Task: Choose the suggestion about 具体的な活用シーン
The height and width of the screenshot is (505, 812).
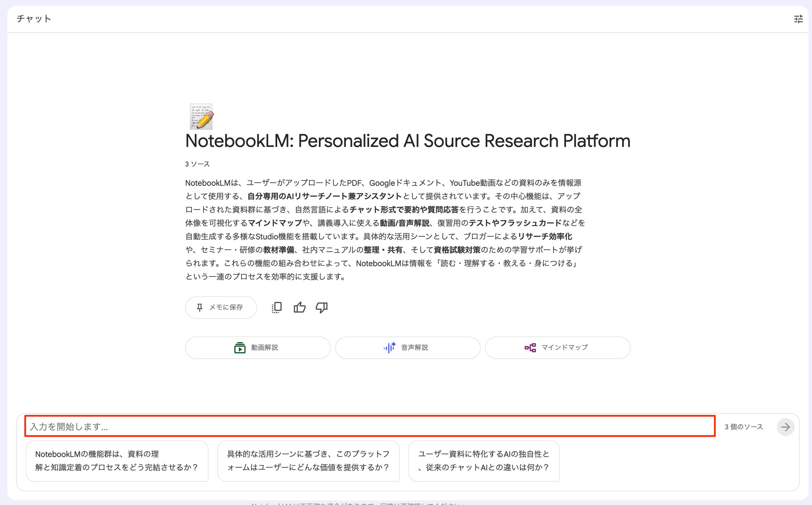Action: [308, 461]
